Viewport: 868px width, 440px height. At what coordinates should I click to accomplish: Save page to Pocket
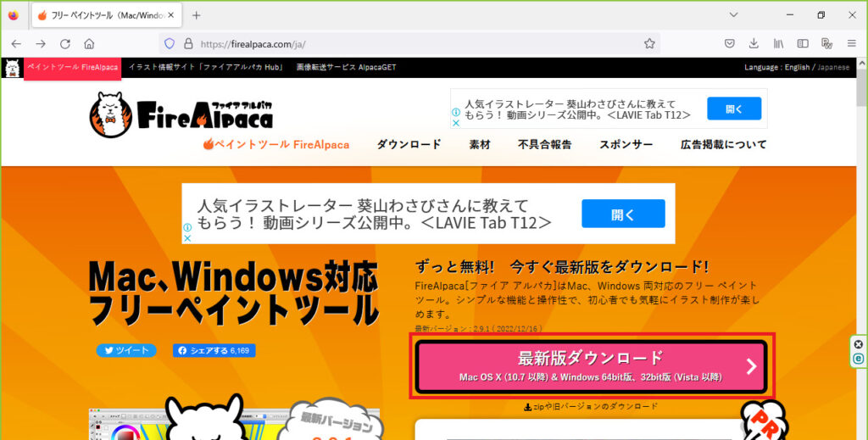pos(730,44)
